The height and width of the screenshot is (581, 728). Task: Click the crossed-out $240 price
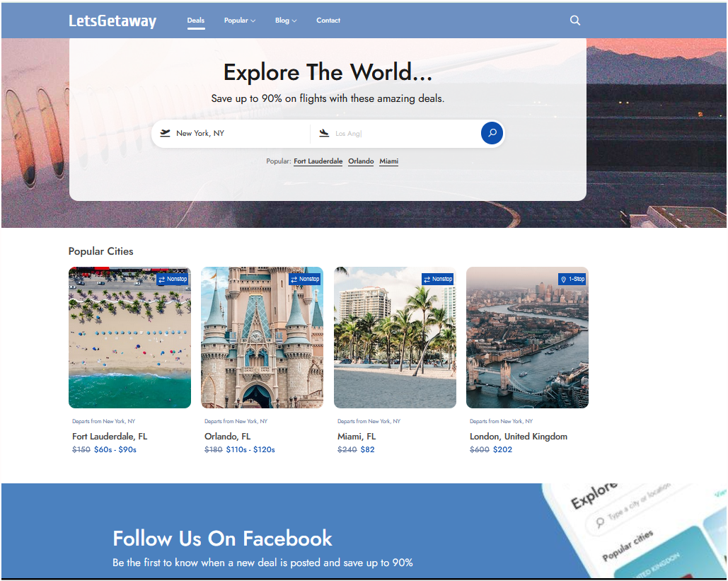(x=347, y=449)
